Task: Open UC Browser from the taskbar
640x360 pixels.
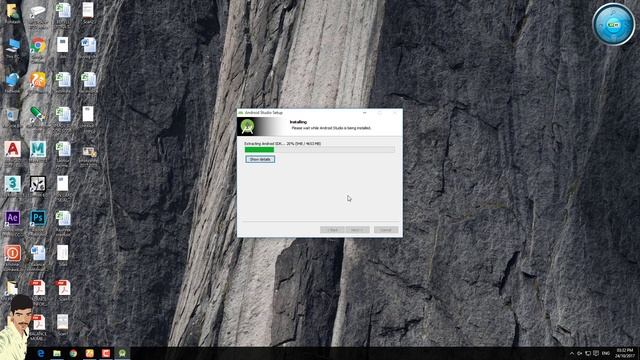Action: click(89, 353)
